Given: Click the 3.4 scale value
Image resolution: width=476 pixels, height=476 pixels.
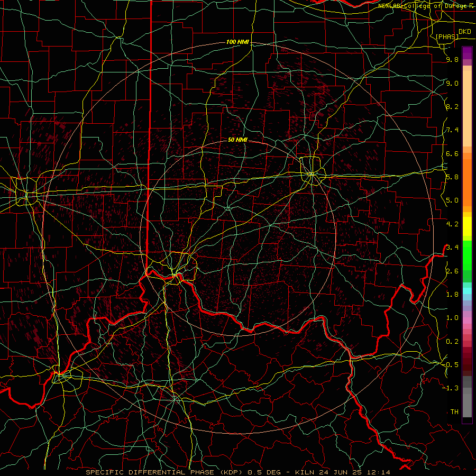Looking at the screenshot, I should 452,248.
